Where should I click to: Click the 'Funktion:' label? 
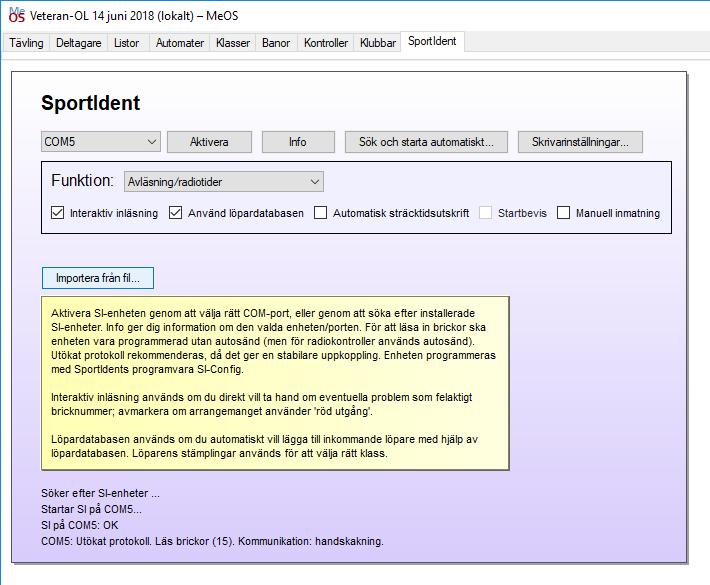point(82,180)
